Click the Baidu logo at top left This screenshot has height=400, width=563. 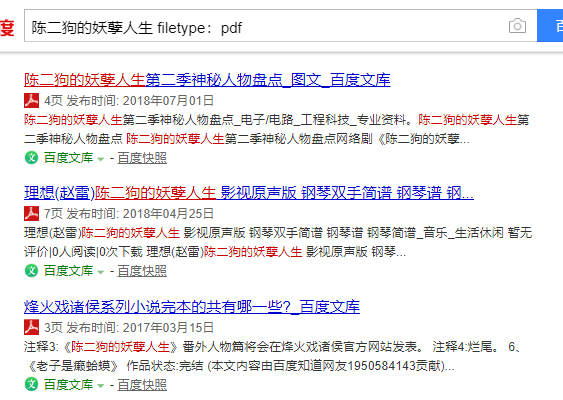(7, 27)
